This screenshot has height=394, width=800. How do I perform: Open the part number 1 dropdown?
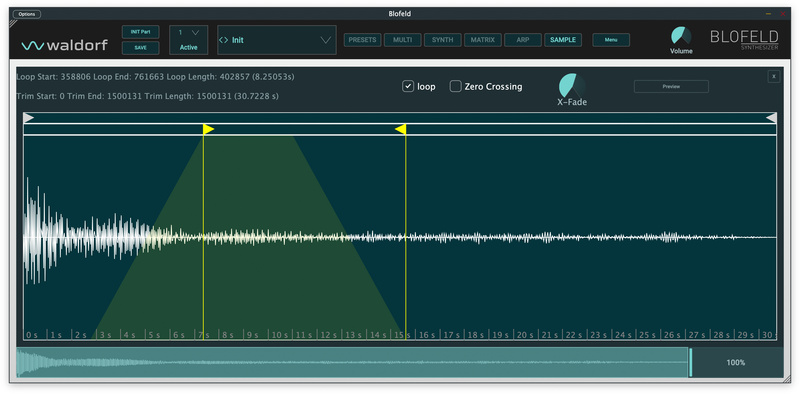[188, 33]
